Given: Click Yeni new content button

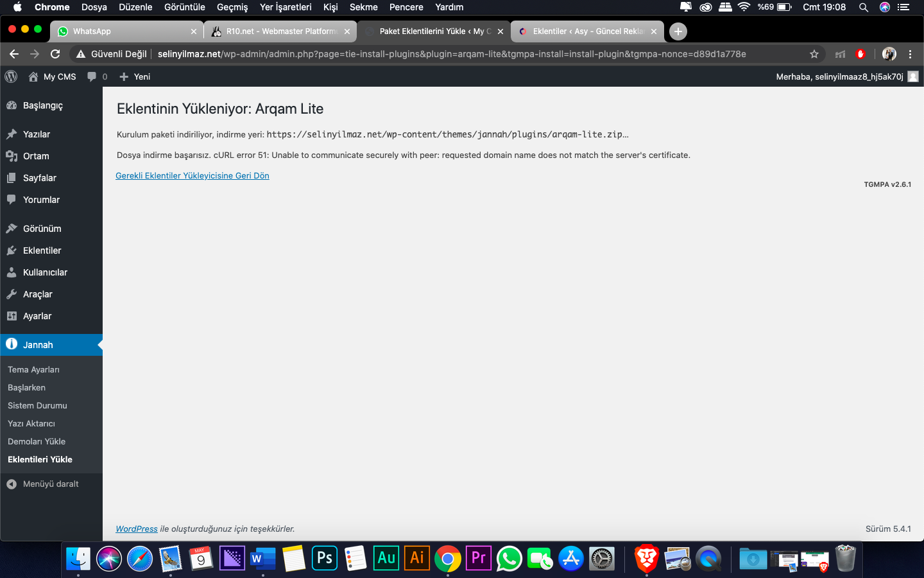Looking at the screenshot, I should pyautogui.click(x=135, y=76).
